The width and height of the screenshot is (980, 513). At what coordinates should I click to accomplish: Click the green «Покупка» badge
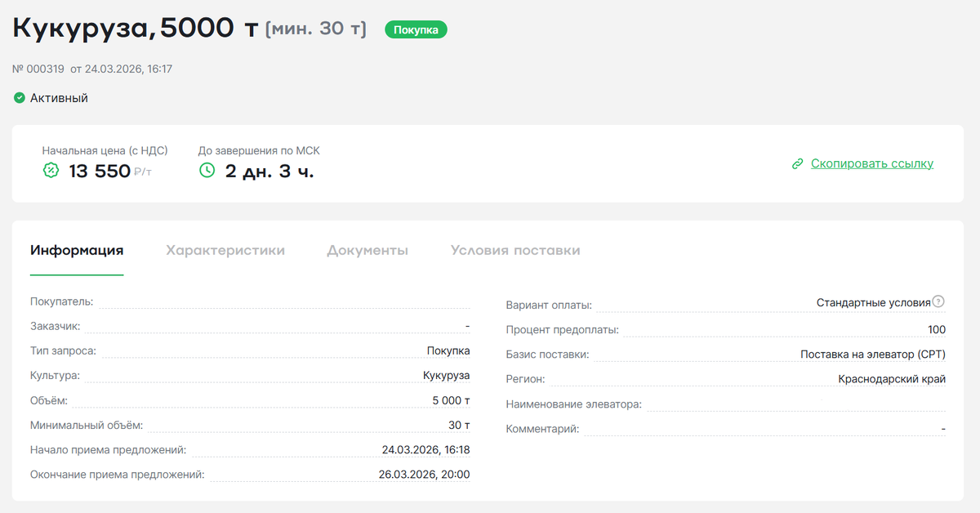click(x=416, y=29)
